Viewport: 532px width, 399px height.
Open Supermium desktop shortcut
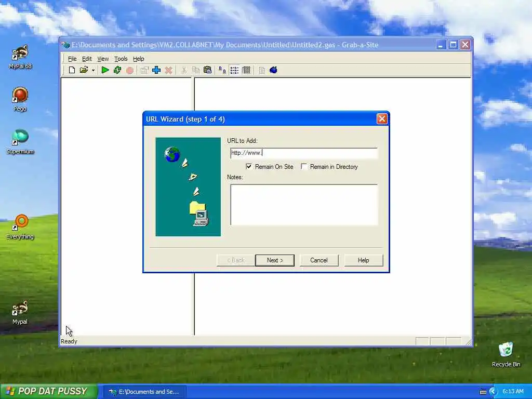20,142
